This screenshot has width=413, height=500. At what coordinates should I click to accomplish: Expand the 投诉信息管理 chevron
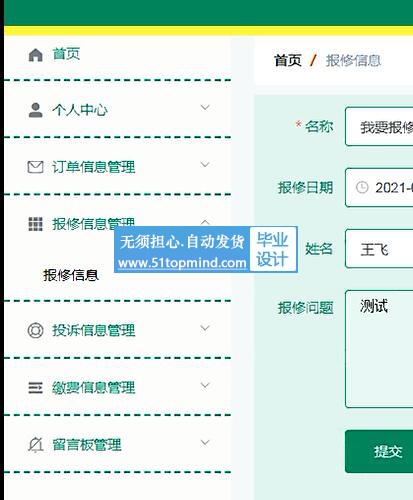[x=205, y=328]
